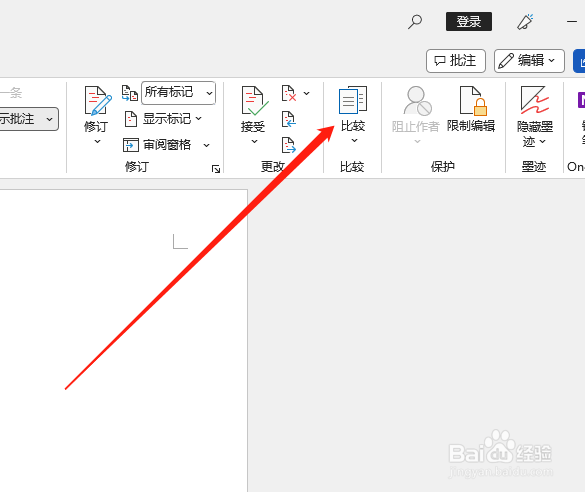Screen dimensions: 585x492
Task: Click the 限制编辑 restrict editing icon
Action: point(473,101)
